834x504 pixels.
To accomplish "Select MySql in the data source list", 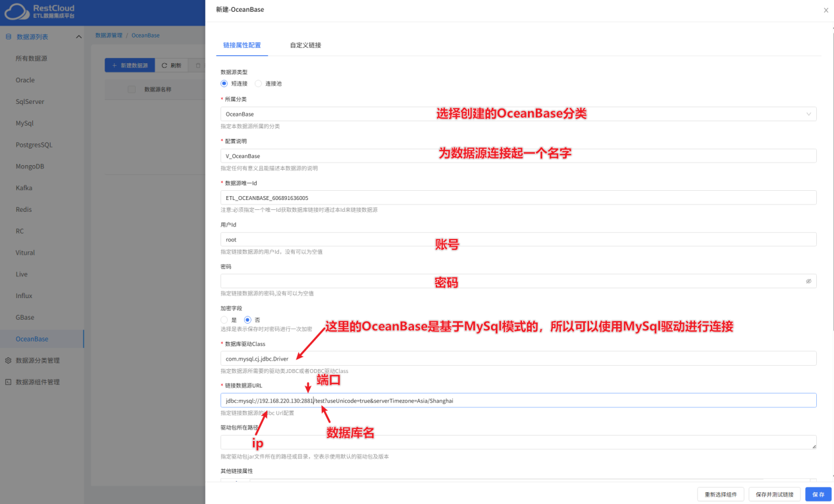I will pyautogui.click(x=24, y=124).
